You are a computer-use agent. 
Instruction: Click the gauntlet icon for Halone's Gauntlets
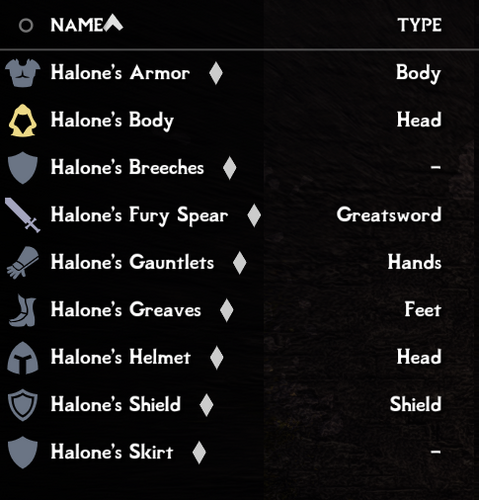click(23, 262)
